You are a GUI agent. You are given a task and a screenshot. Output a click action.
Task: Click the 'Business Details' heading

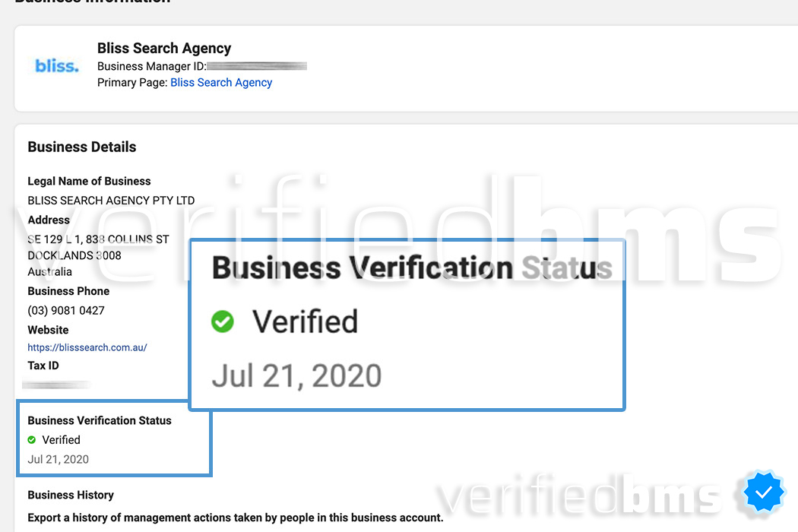82,147
